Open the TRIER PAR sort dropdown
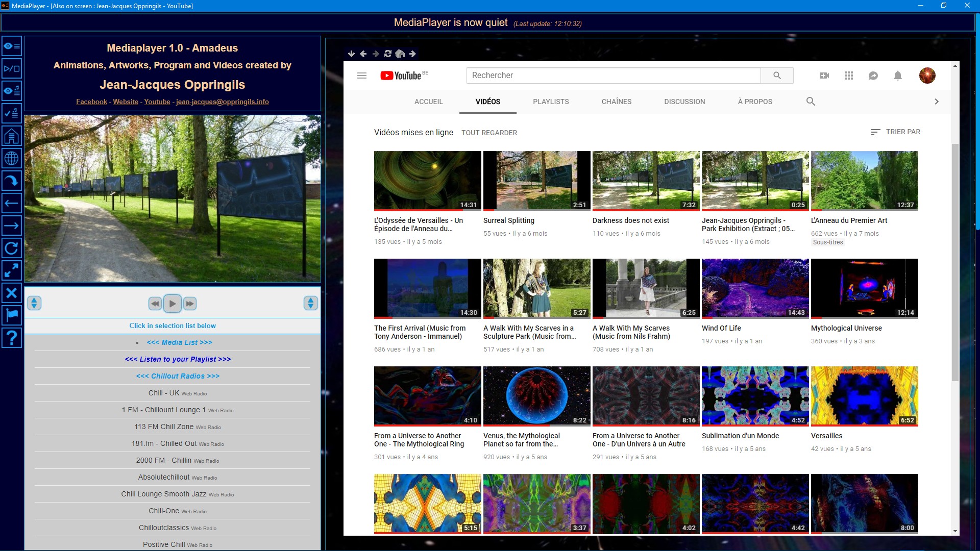 (x=896, y=132)
